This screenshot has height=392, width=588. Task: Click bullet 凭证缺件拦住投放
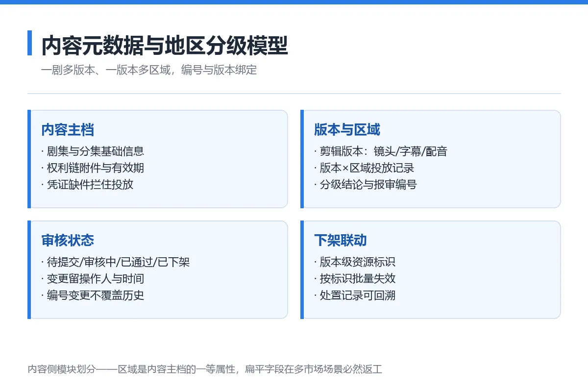click(87, 185)
